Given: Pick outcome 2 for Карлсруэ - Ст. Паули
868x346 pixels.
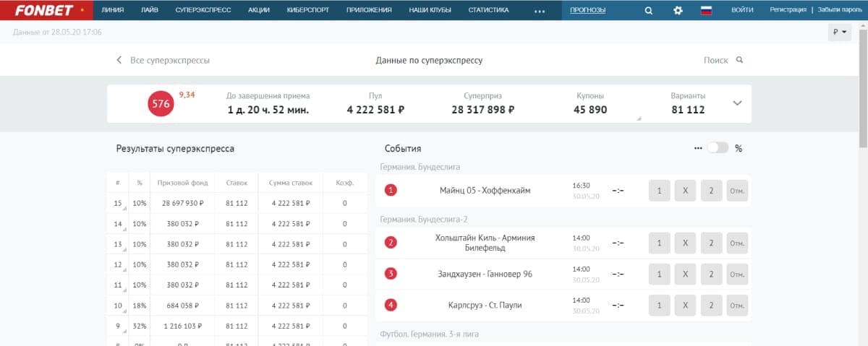Looking at the screenshot, I should click(711, 305).
